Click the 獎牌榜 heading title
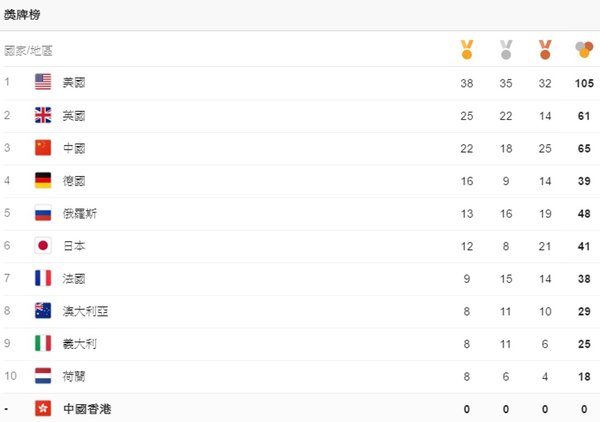The width and height of the screenshot is (600, 422). [22, 15]
